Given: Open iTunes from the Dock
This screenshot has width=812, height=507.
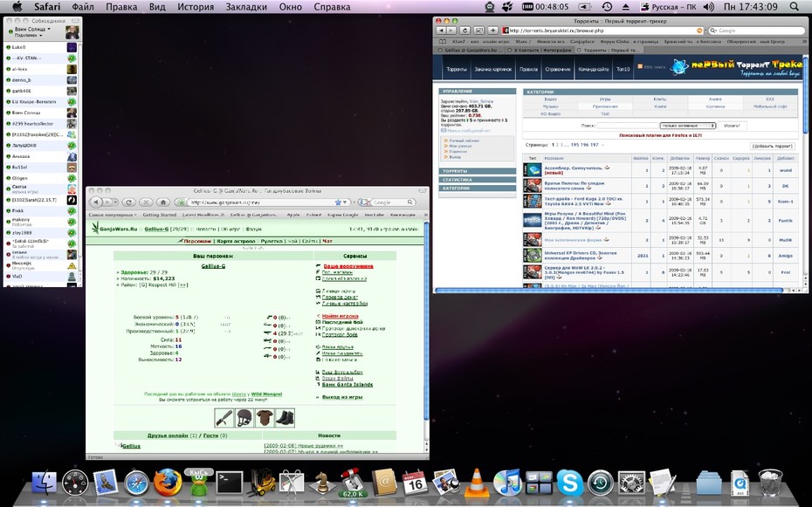Looking at the screenshot, I should click(507, 483).
